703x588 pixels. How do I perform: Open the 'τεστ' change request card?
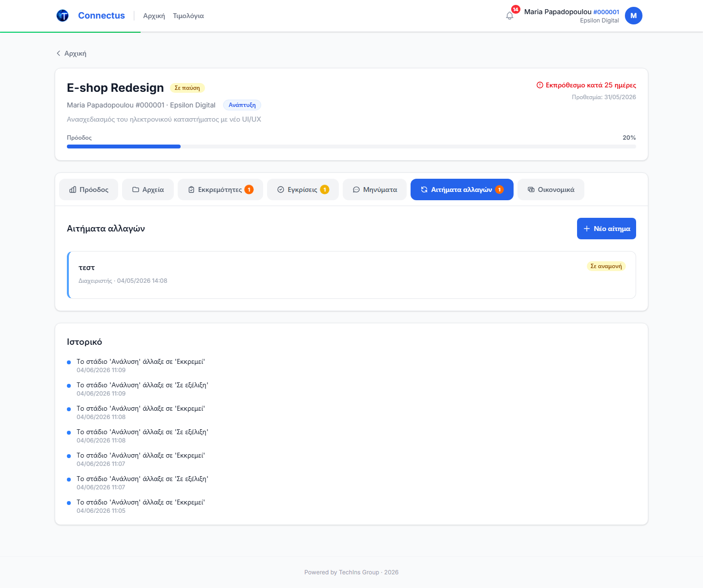351,275
